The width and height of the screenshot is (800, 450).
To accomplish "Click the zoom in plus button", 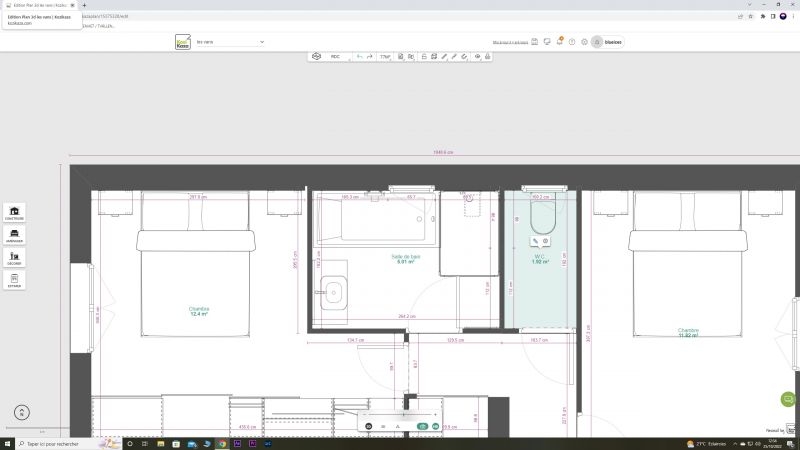I will 435,414.
